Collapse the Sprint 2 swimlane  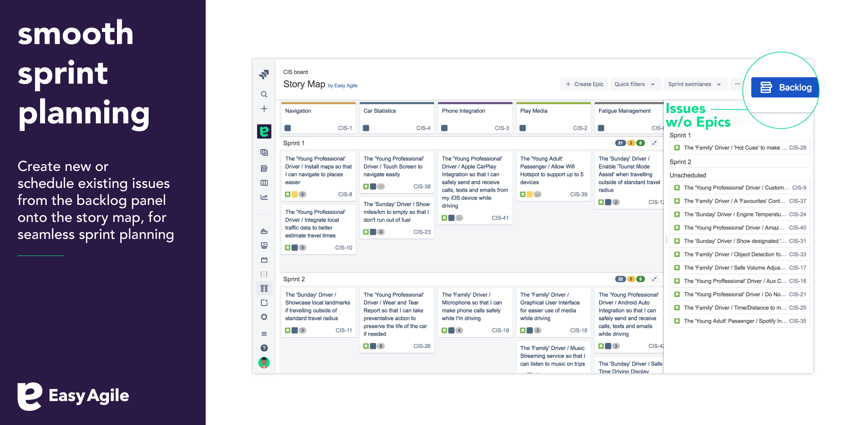[654, 279]
